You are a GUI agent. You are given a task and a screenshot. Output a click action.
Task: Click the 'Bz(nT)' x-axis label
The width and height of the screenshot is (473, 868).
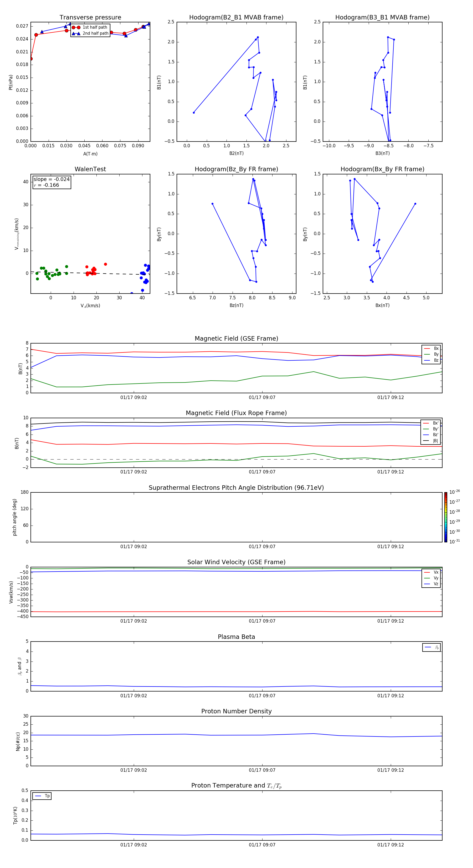click(236, 305)
